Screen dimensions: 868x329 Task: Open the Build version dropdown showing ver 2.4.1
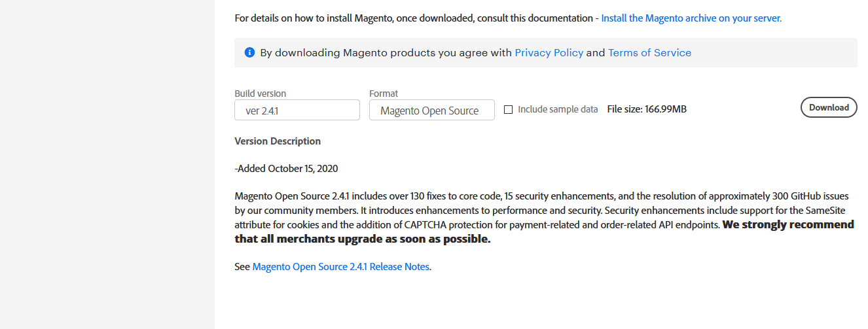click(297, 111)
